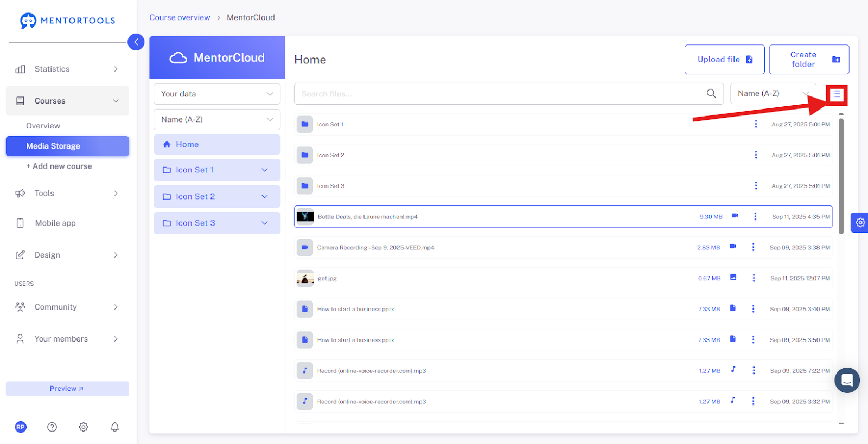
Task: Click the file list vertical scrollbar
Action: point(841,176)
